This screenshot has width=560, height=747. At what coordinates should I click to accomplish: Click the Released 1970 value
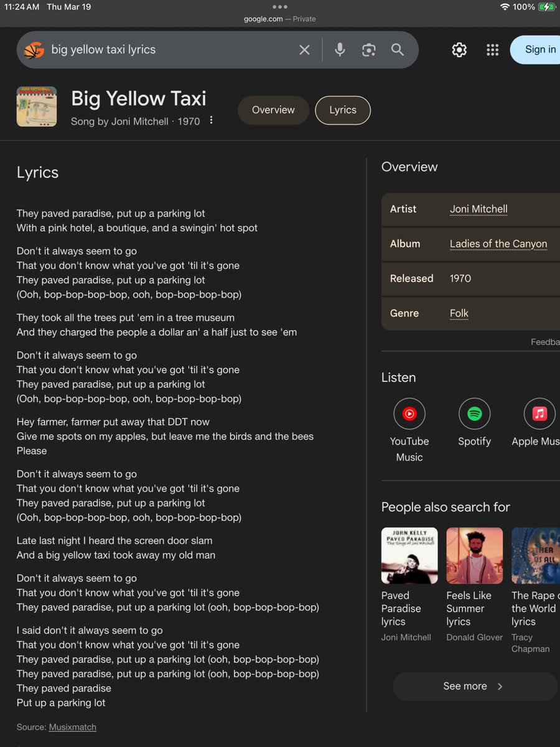click(x=460, y=278)
